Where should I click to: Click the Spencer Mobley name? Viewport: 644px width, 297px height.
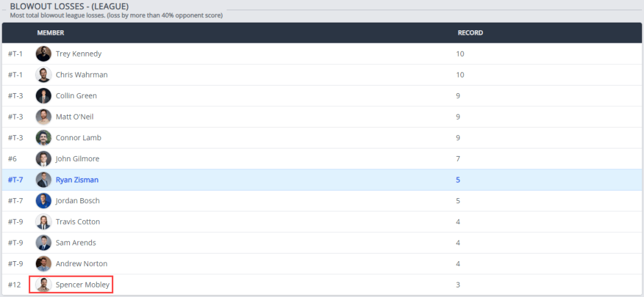82,285
